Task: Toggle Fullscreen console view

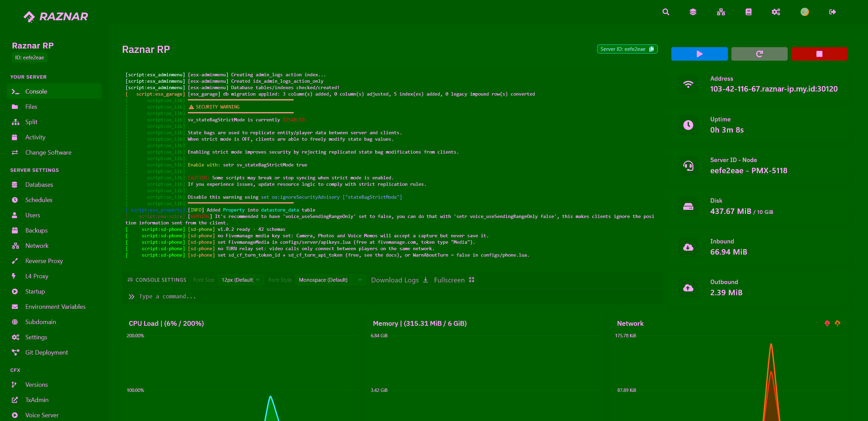Action: click(454, 280)
